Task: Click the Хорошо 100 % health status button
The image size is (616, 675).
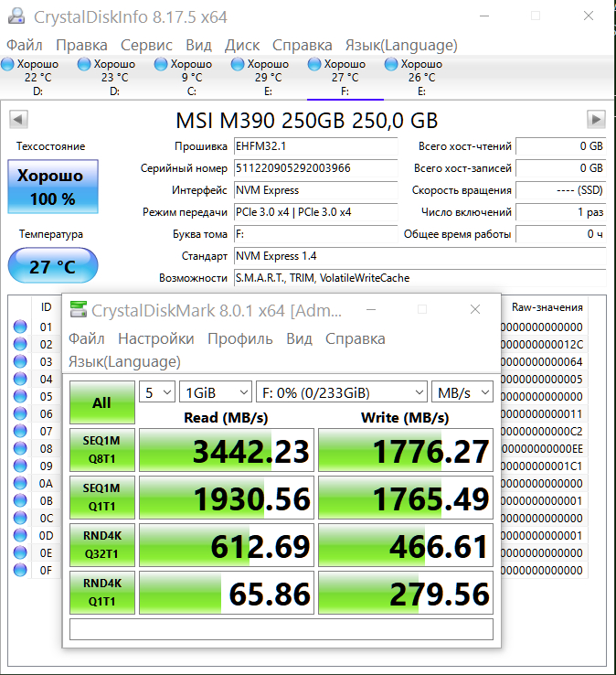Action: pos(53,187)
